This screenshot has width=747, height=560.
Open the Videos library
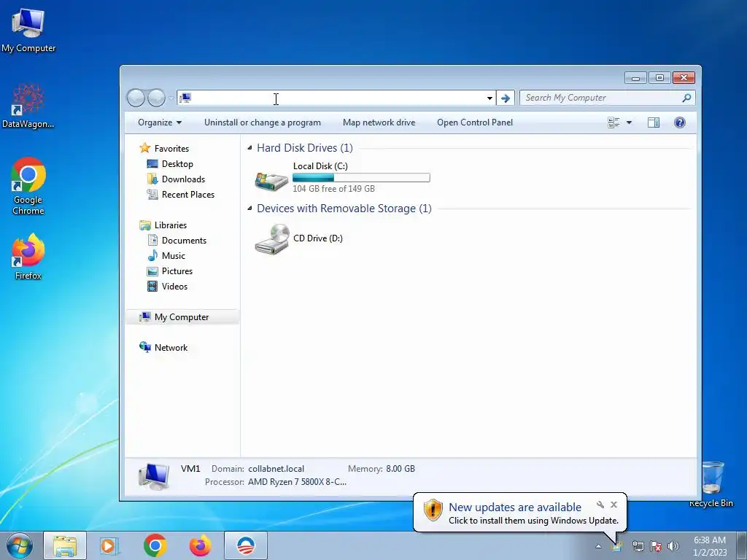pos(174,286)
